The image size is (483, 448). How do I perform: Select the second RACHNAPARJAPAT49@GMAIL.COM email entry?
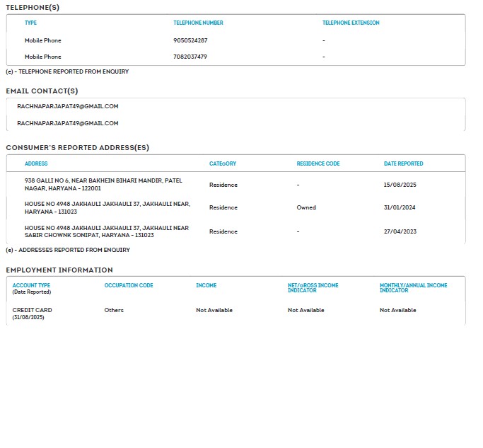click(x=68, y=123)
